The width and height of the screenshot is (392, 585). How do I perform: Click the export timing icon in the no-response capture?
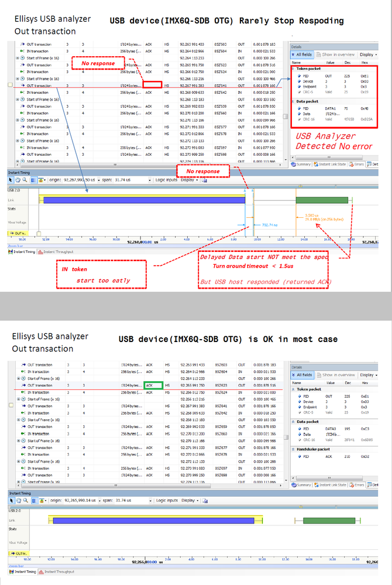click(204, 180)
